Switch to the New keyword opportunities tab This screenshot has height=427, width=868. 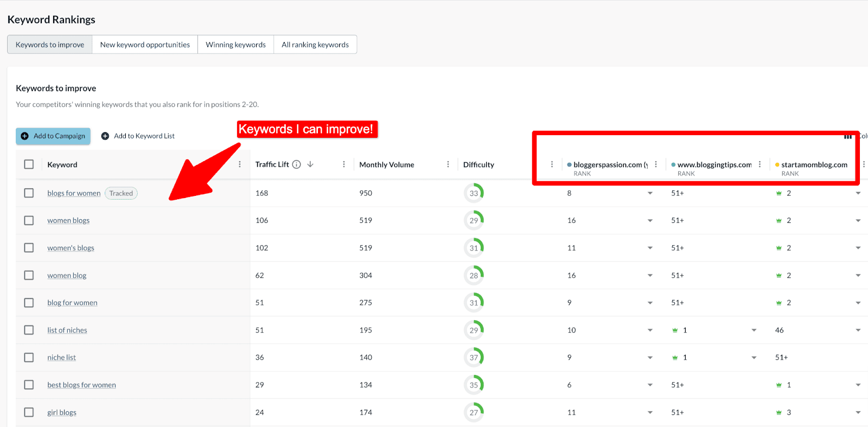tap(145, 44)
